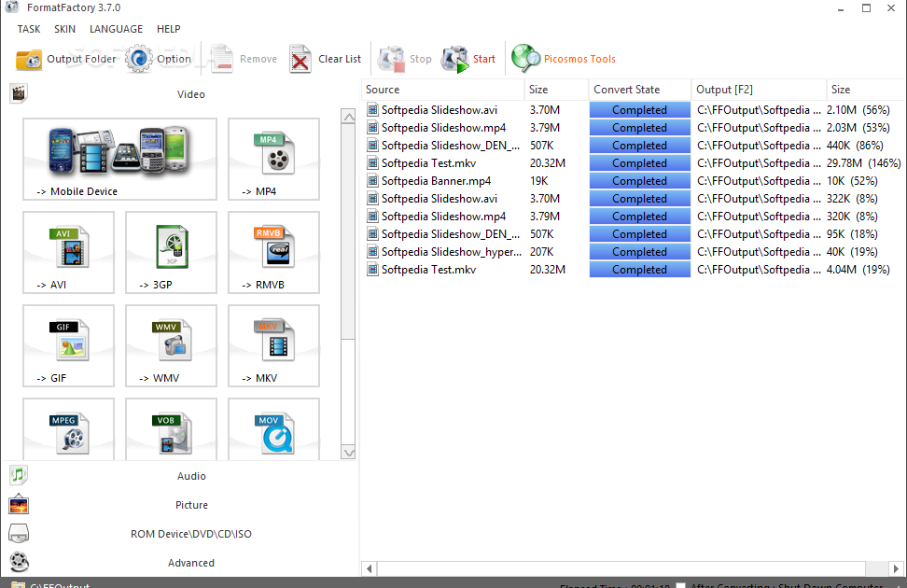This screenshot has width=907, height=588.
Task: Select Softpedia Banner.mp4 in the list
Action: pos(436,181)
